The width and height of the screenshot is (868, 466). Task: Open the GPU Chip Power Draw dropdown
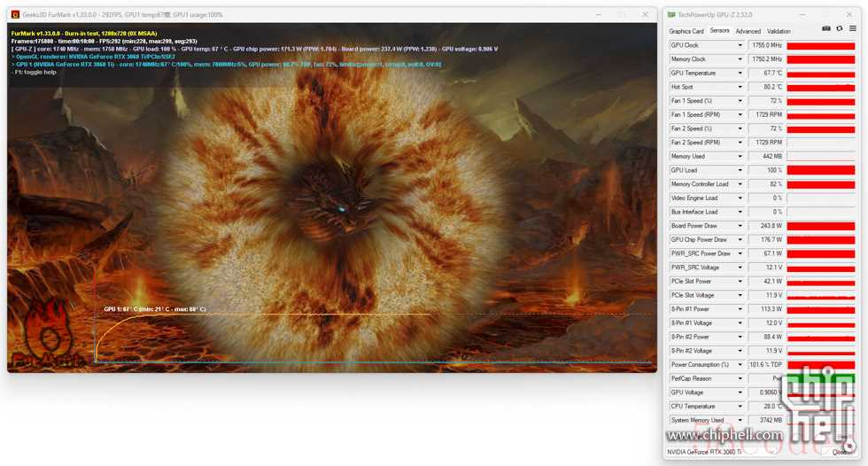tap(740, 239)
